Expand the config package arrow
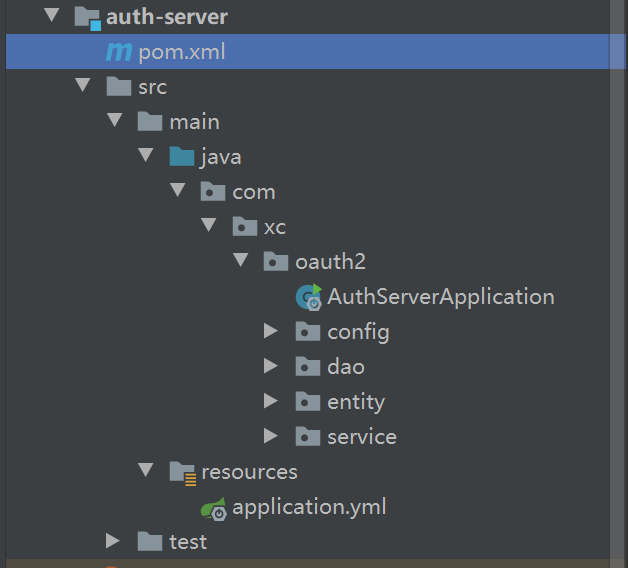This screenshot has height=568, width=628. tap(271, 331)
